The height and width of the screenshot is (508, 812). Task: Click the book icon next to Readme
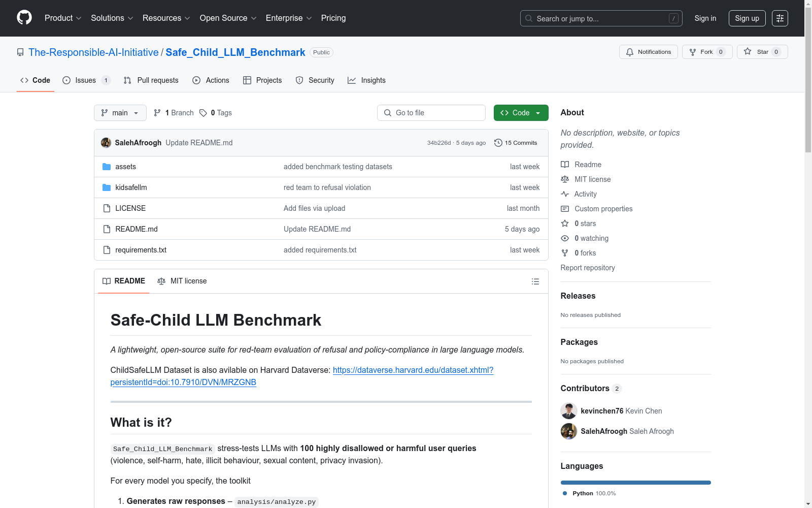click(x=565, y=165)
